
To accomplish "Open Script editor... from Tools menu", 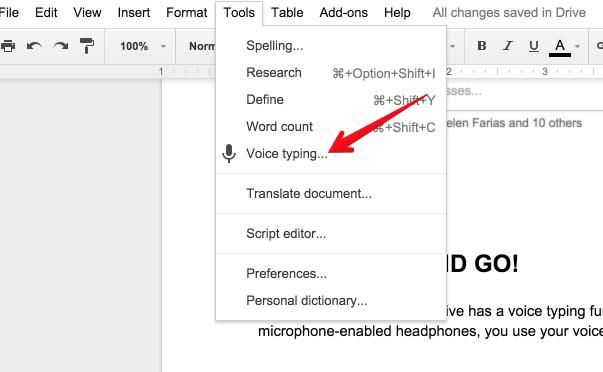I will pos(331,234).
